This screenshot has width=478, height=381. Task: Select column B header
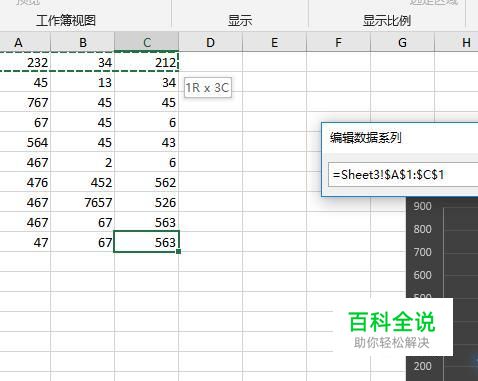click(x=82, y=42)
